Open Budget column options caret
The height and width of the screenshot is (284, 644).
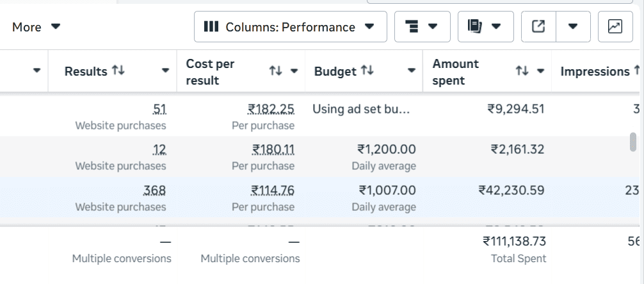[411, 71]
